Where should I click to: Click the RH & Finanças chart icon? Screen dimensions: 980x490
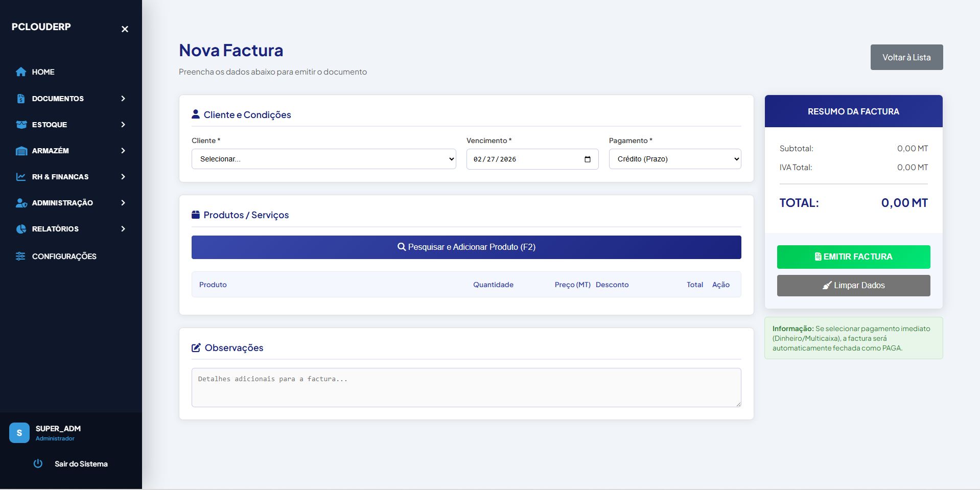point(21,177)
